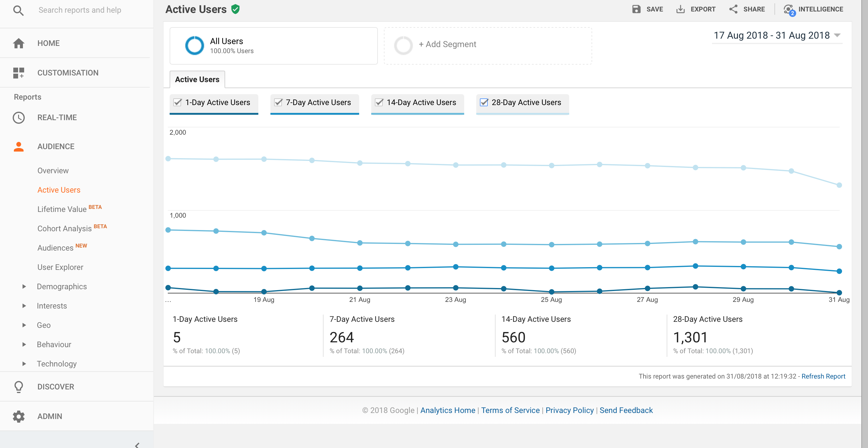Image resolution: width=868 pixels, height=448 pixels.
Task: Click the Export download icon
Action: [x=680, y=9]
